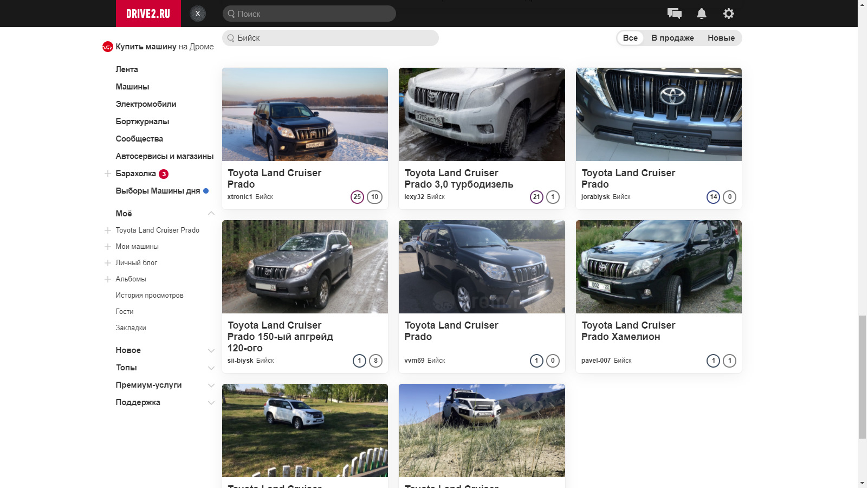Open user xtronic1's profile

[x=240, y=197]
